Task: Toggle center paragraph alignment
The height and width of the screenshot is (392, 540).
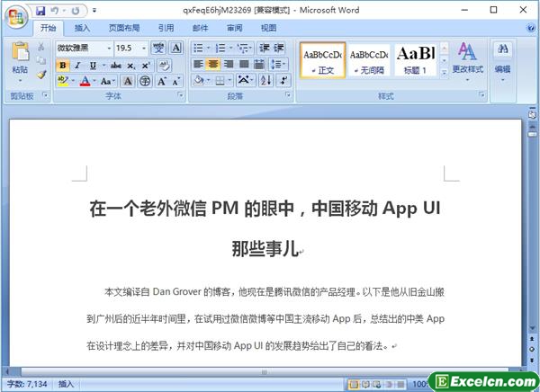Action: click(x=213, y=65)
